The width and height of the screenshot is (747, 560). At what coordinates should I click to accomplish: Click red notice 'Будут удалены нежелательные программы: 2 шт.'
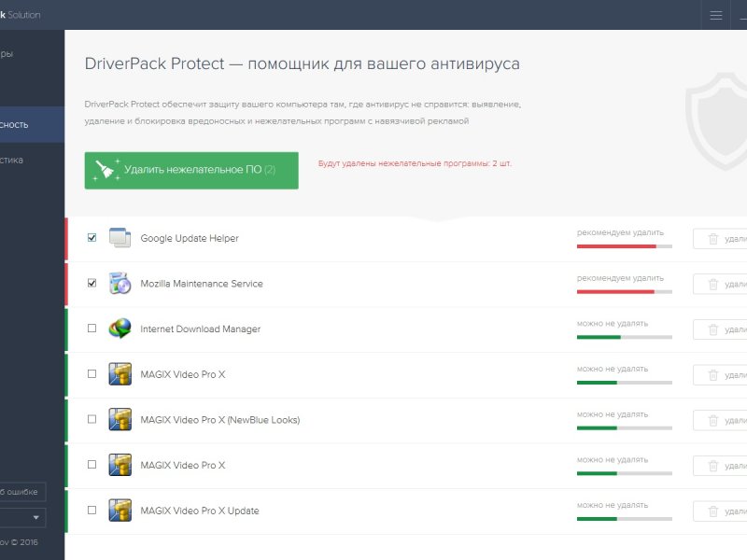click(415, 163)
